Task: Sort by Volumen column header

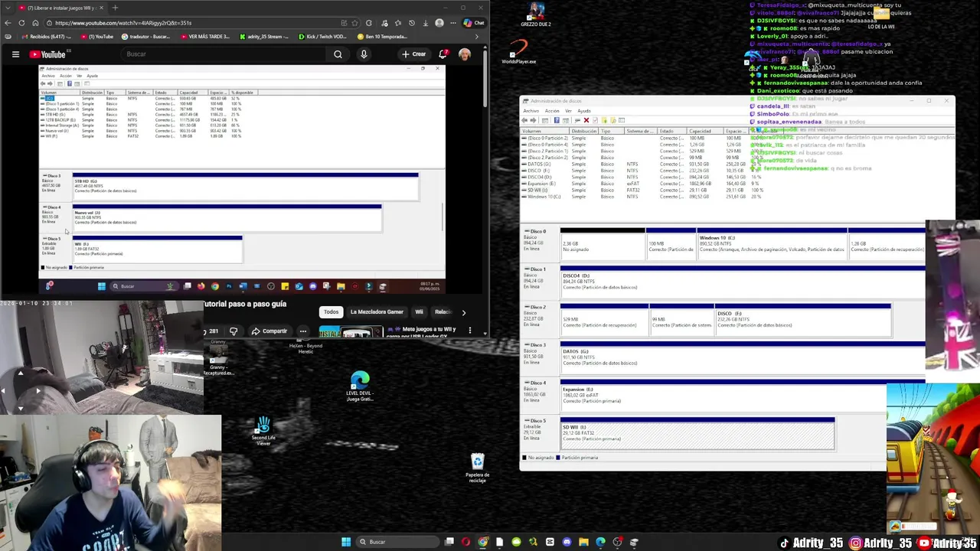Action: (545, 131)
